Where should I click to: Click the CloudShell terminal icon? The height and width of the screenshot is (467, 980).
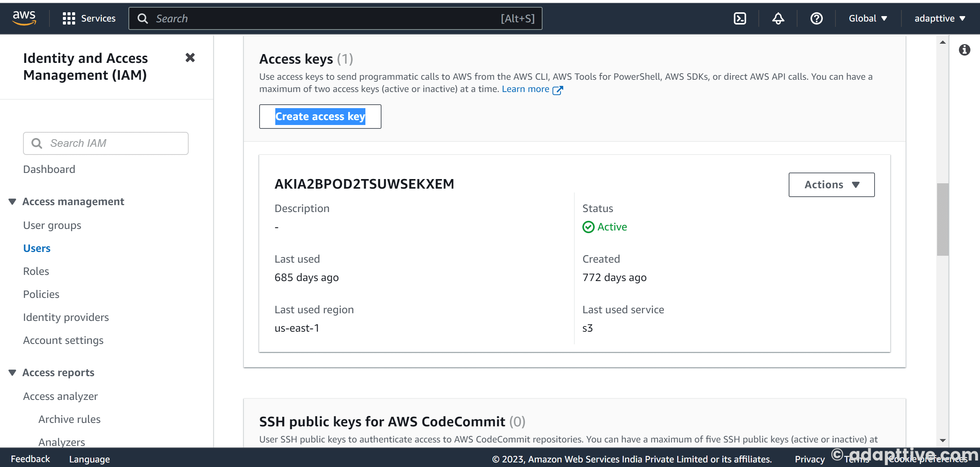(x=741, y=18)
